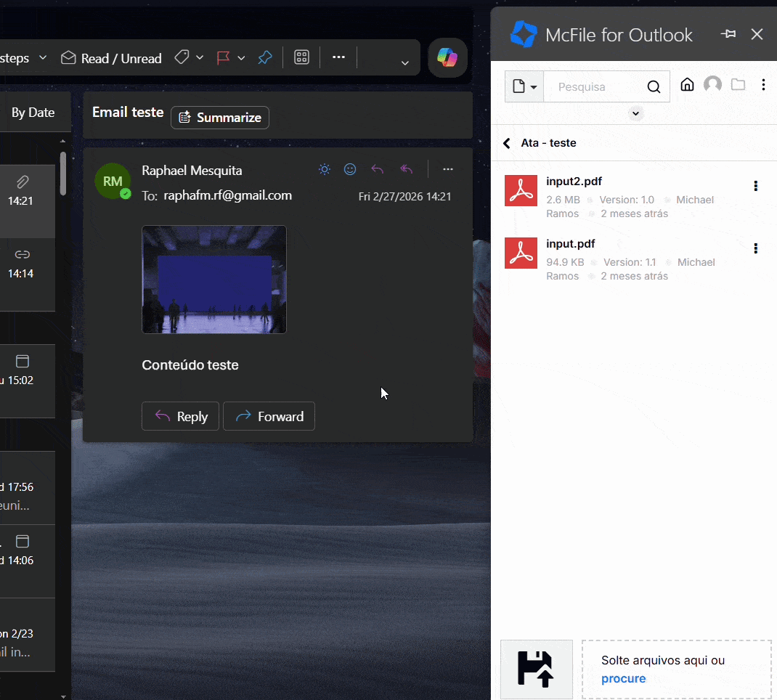Toggle the light/dark sun icon on email

click(x=325, y=169)
